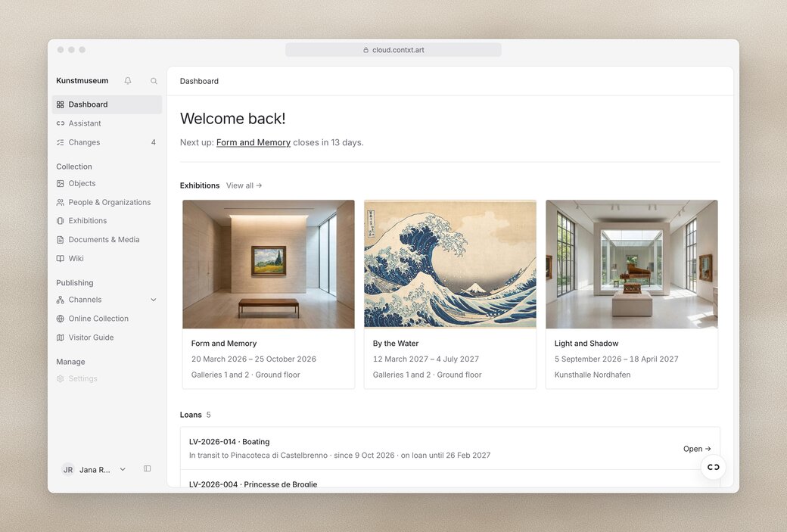
Task: Click the Changes count badge 4
Action: click(154, 142)
